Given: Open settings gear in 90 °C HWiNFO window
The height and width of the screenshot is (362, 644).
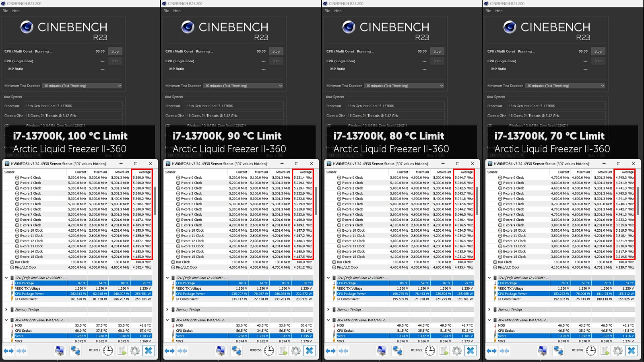Looking at the screenshot, I should point(296,351).
